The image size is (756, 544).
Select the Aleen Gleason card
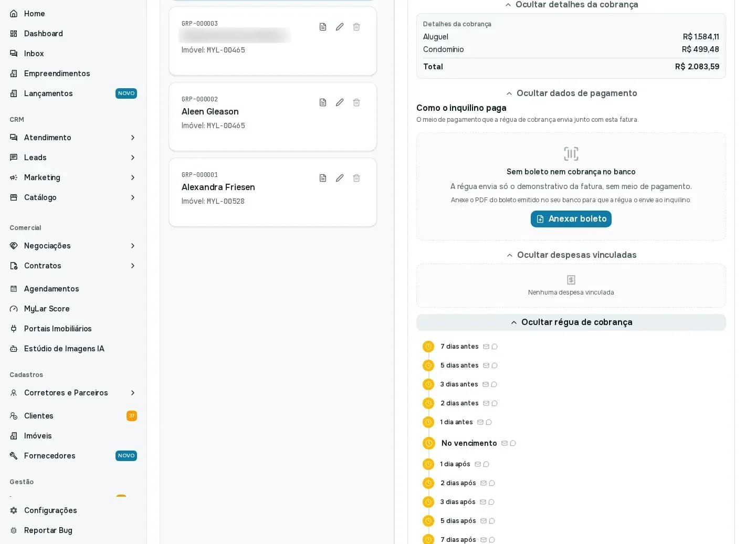pyautogui.click(x=272, y=117)
